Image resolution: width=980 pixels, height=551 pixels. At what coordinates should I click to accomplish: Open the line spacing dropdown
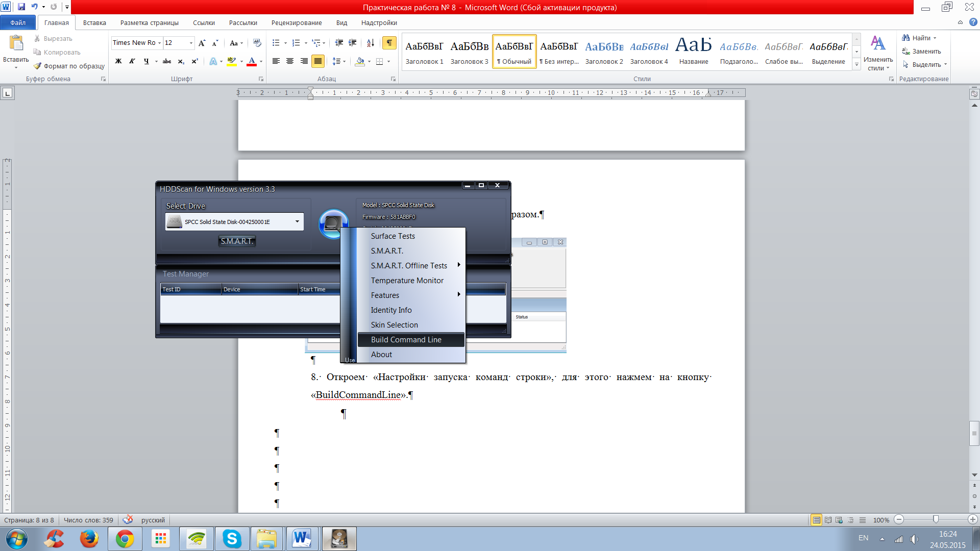coord(339,61)
